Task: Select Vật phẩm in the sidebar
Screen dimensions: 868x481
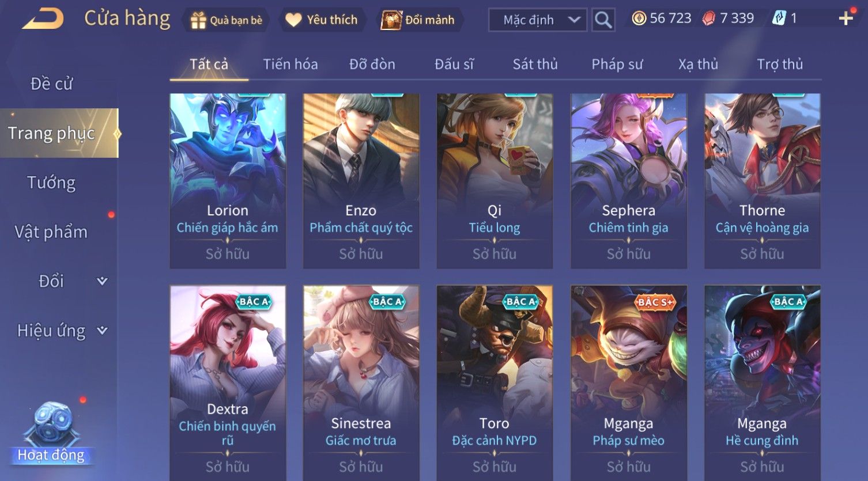Action: [x=51, y=232]
